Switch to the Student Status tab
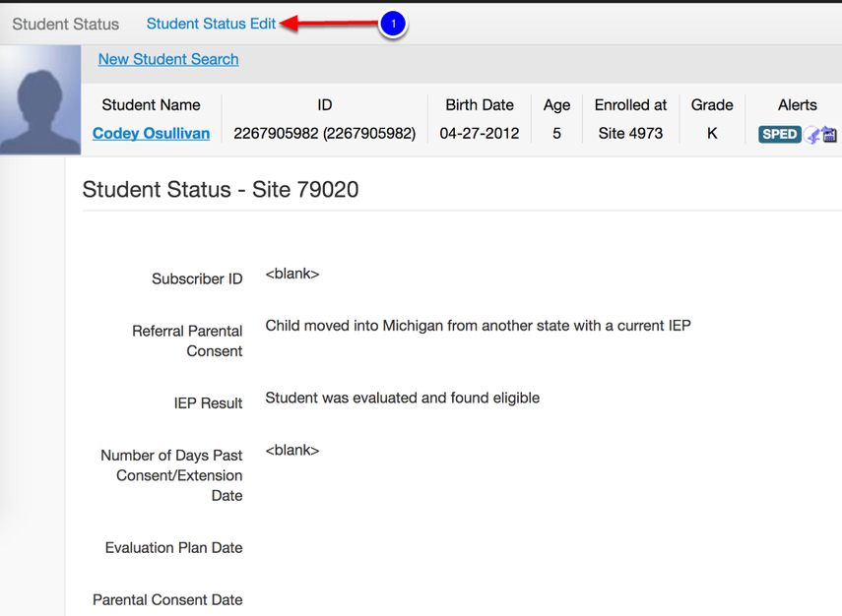Image resolution: width=842 pixels, height=616 pixels. click(x=65, y=24)
